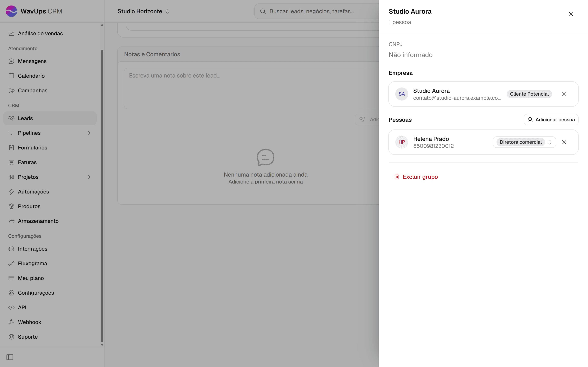The image size is (588, 367).
Task: Click the trash icon beside Excluir grupo
Action: click(396, 177)
